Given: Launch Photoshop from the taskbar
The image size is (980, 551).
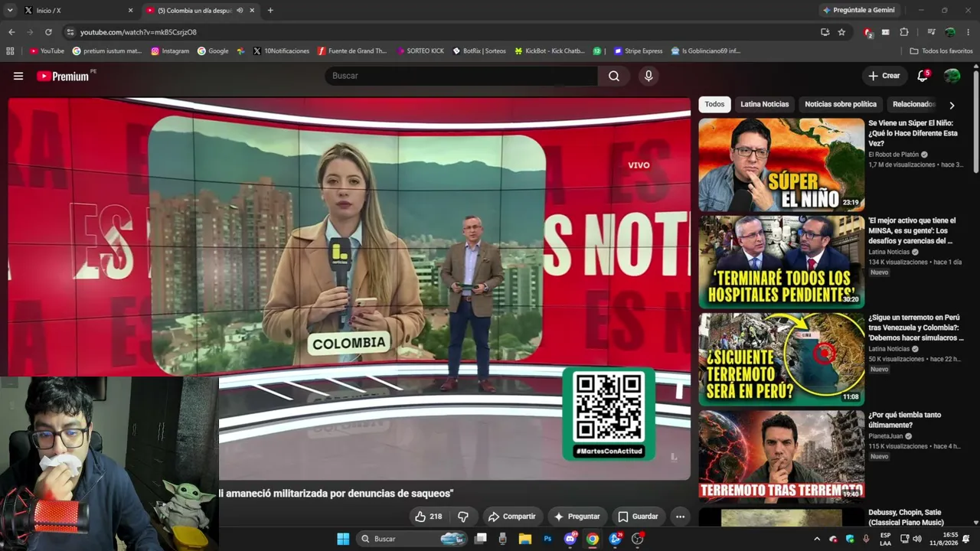Looking at the screenshot, I should [x=547, y=539].
